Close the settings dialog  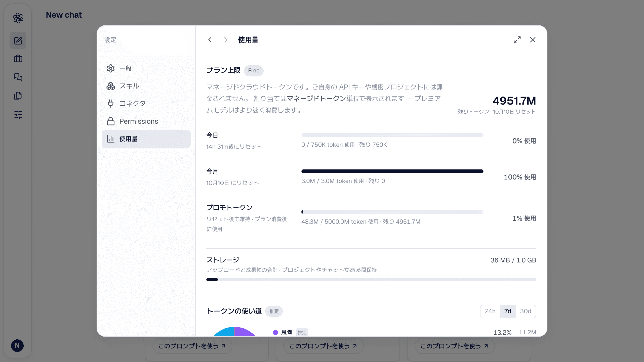[533, 40]
